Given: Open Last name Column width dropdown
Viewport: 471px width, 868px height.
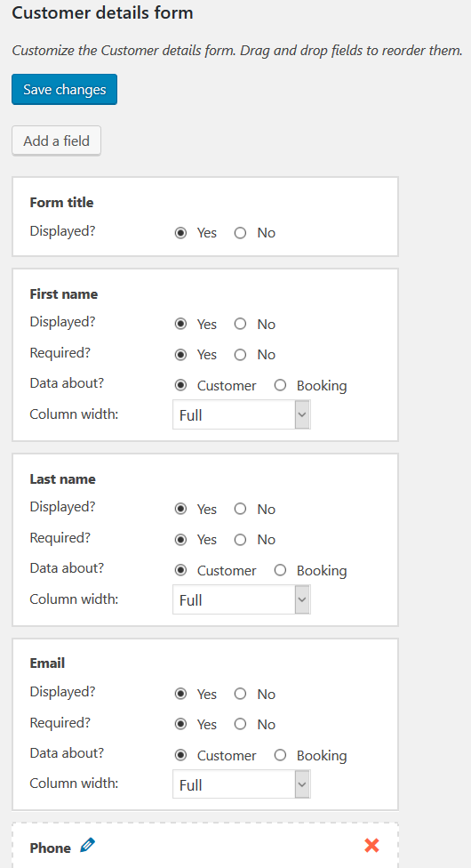Looking at the screenshot, I should [x=242, y=599].
